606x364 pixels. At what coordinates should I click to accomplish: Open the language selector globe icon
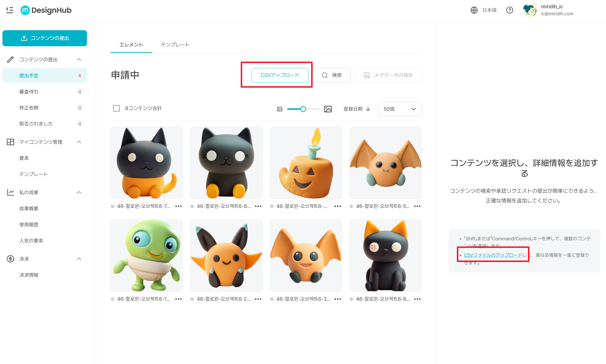[474, 10]
